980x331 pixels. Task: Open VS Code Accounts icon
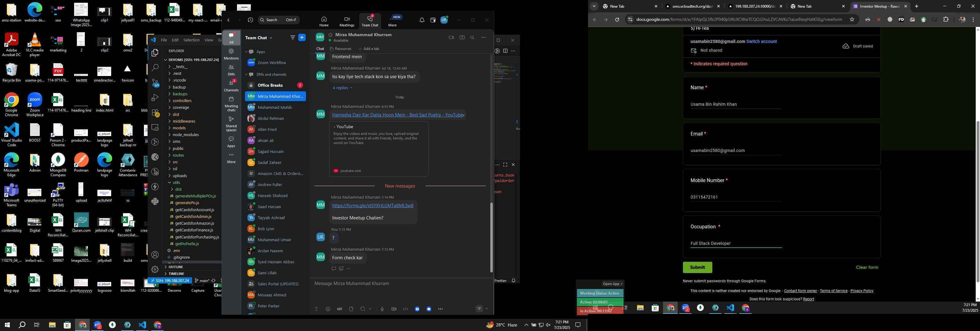[155, 254]
